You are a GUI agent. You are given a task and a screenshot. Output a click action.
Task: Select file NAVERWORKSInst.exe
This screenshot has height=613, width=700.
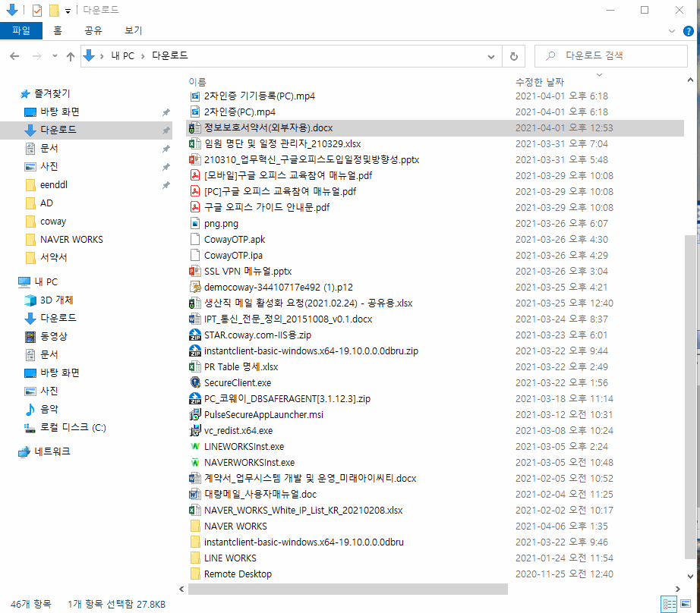(x=249, y=463)
